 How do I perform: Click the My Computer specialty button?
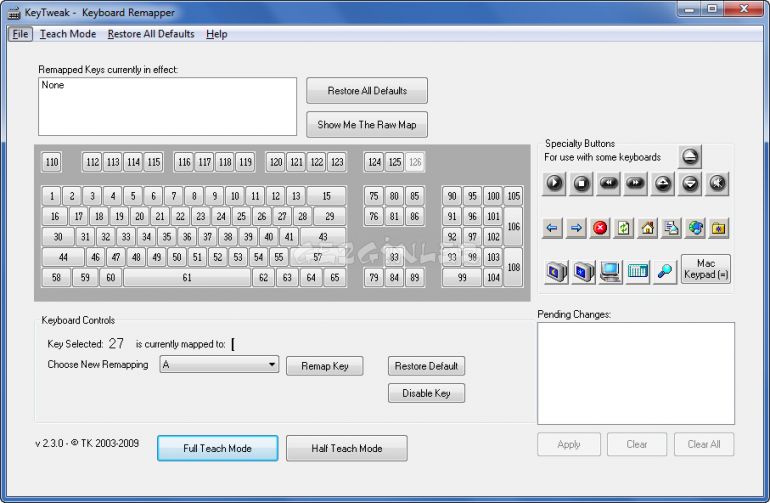click(x=610, y=272)
